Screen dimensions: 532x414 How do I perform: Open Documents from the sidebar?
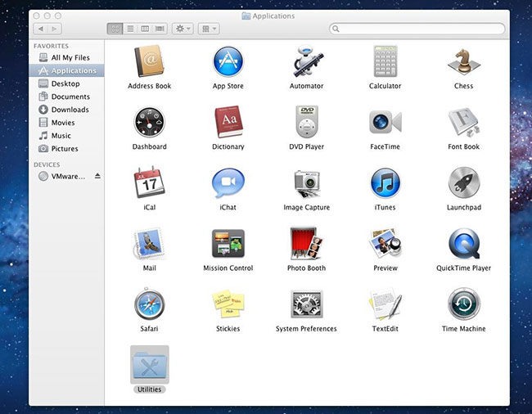pos(66,97)
